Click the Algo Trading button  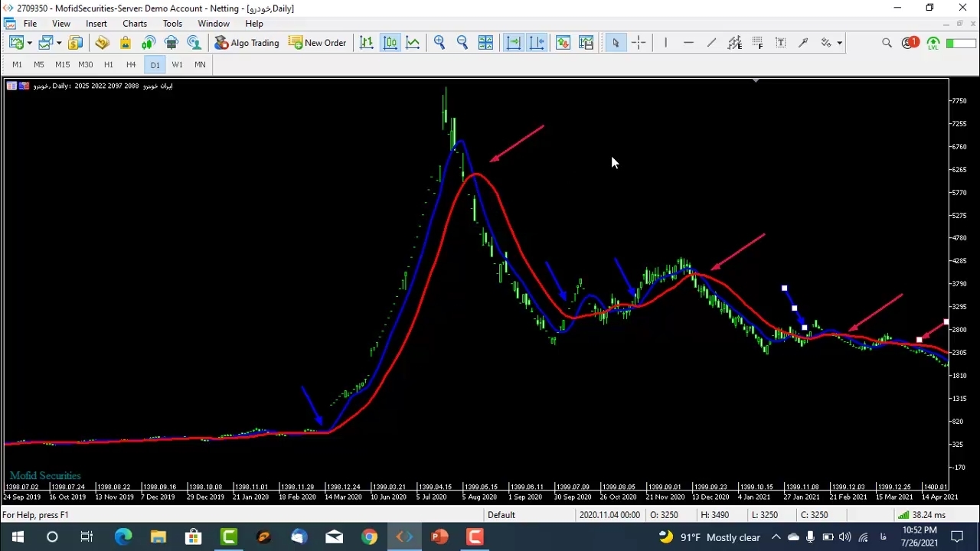247,43
